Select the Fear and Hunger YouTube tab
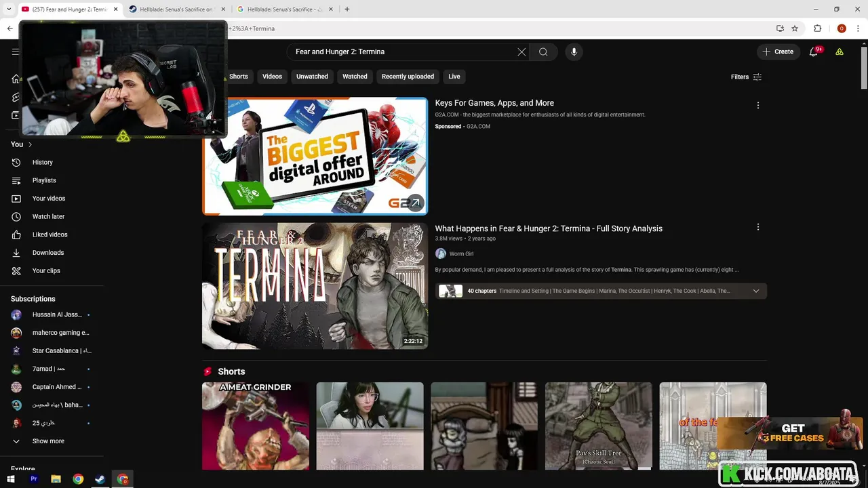This screenshot has width=868, height=488. click(x=70, y=9)
